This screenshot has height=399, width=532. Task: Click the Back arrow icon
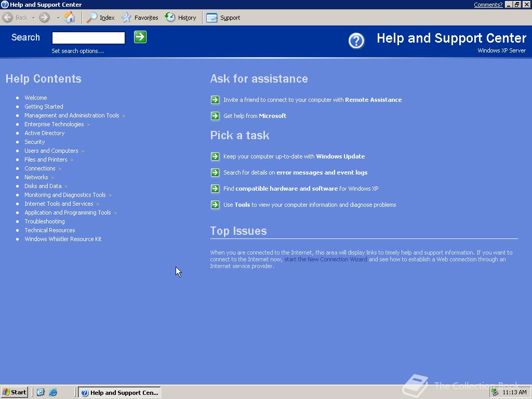point(7,18)
